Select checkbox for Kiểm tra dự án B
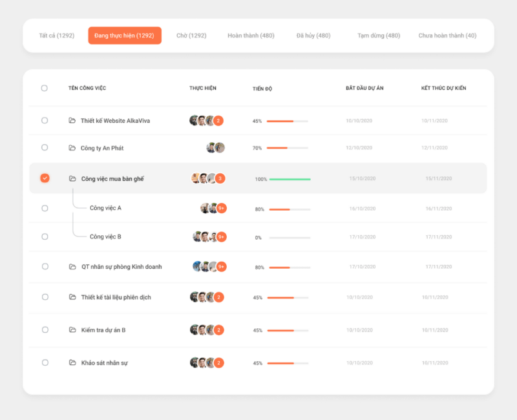The width and height of the screenshot is (517, 420). pyautogui.click(x=45, y=330)
